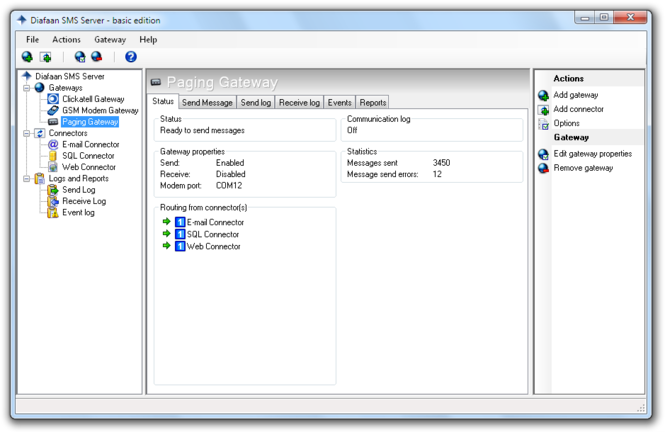Switch to the Events tab
Viewport: 665px width, 432px height.
[x=339, y=103]
